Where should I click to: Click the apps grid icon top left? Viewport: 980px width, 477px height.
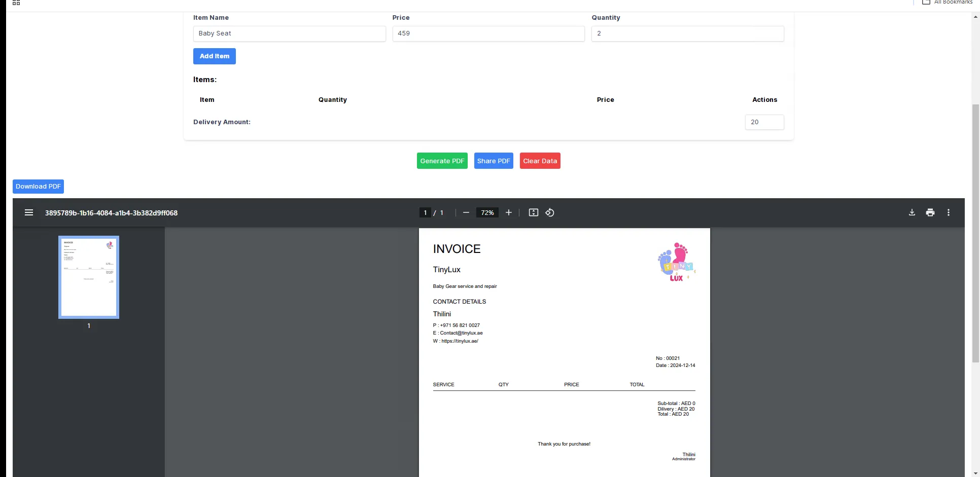16,3
